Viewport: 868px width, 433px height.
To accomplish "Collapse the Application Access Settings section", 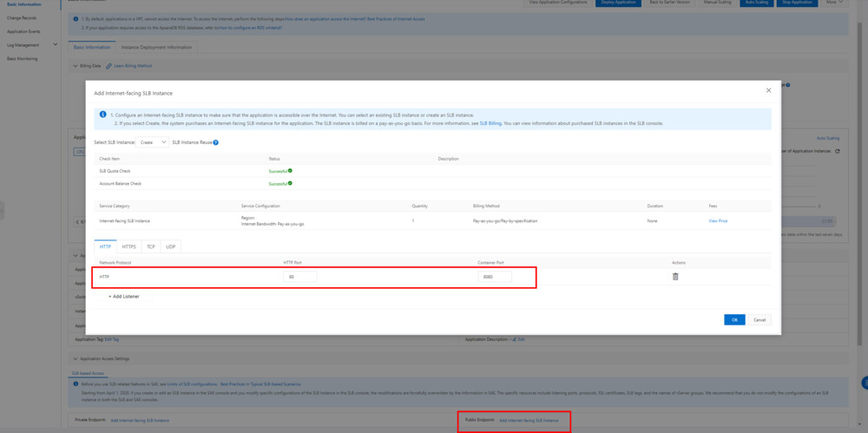I will 75,358.
